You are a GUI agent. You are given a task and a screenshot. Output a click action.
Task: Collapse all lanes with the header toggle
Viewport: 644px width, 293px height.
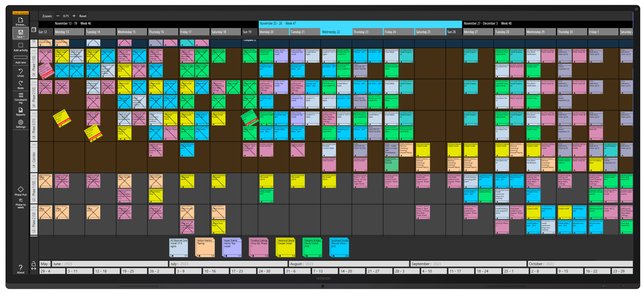pyautogui.click(x=34, y=30)
